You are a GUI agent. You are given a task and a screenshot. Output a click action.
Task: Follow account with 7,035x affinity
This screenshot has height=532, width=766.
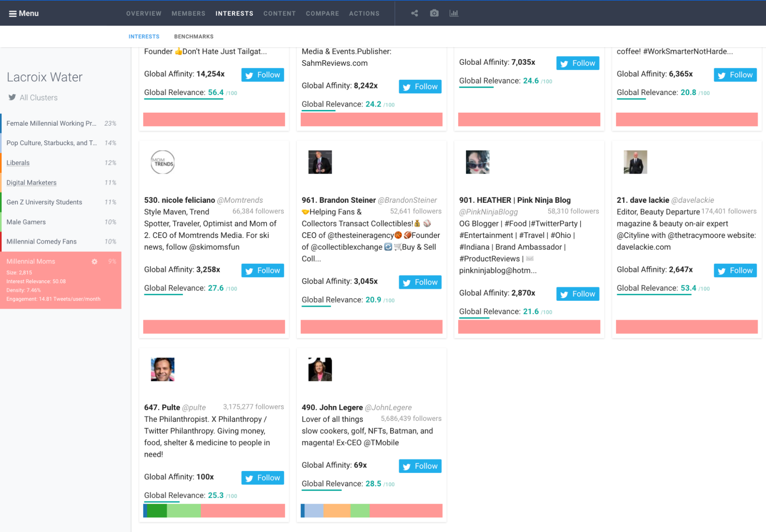(578, 63)
